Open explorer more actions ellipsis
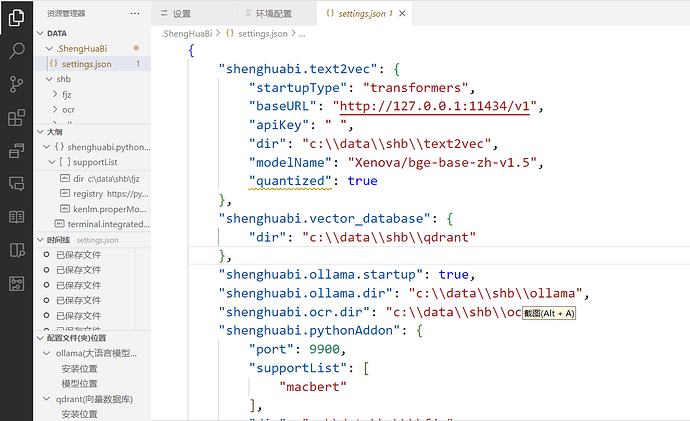The image size is (690, 421). pos(135,14)
